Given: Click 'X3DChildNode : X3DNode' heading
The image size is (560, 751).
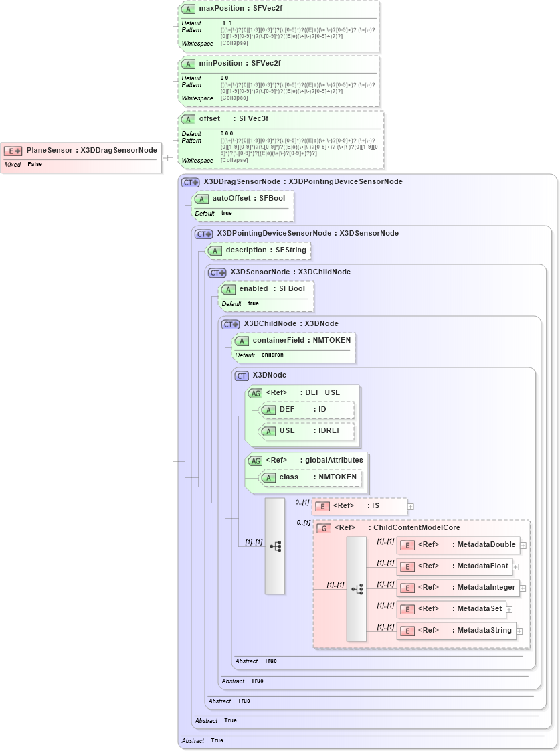Looking at the screenshot, I should (x=291, y=324).
